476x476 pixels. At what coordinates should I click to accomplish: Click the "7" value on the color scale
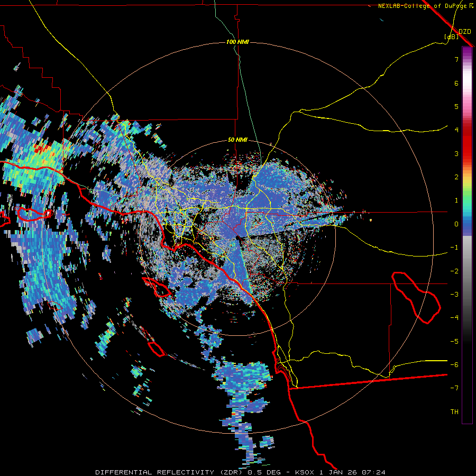456,59
